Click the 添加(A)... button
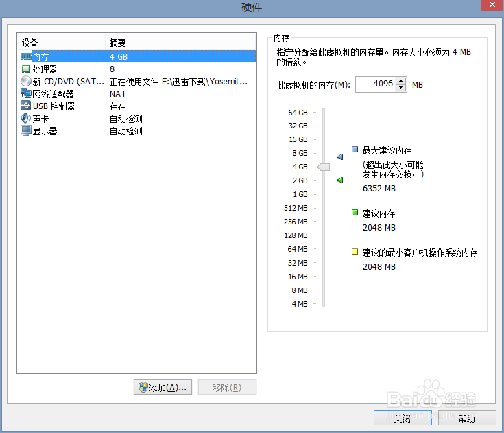This screenshot has width=504, height=433. point(163,387)
